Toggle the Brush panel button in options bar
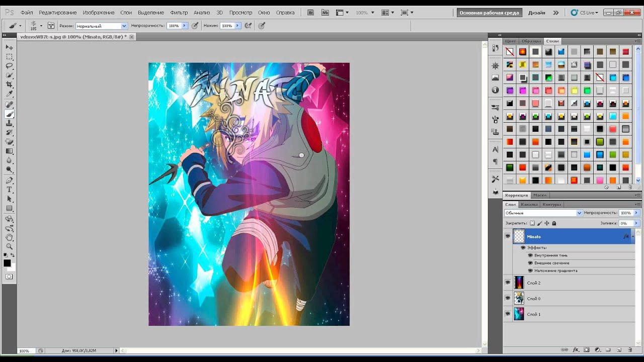Image resolution: width=644 pixels, height=362 pixels. click(x=51, y=26)
